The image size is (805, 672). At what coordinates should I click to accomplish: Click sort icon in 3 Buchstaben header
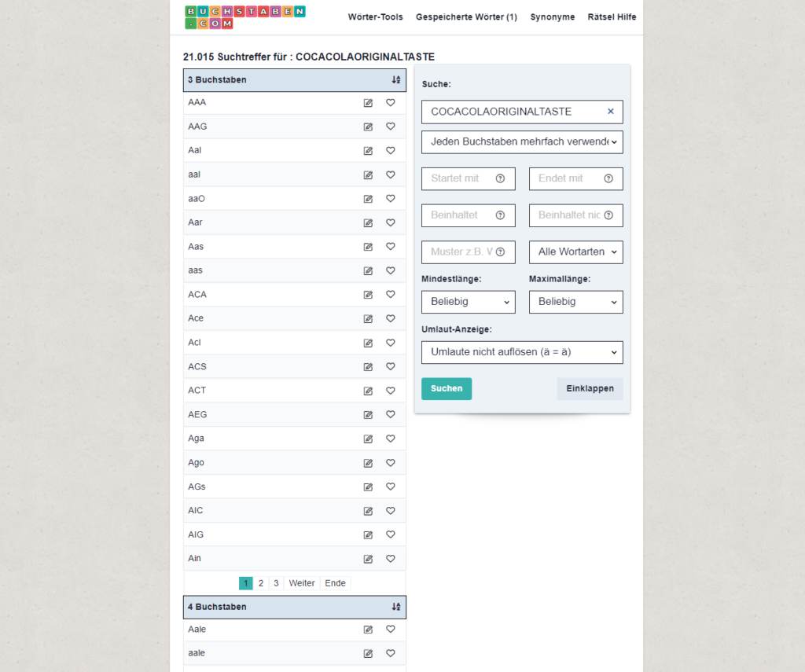click(x=396, y=79)
